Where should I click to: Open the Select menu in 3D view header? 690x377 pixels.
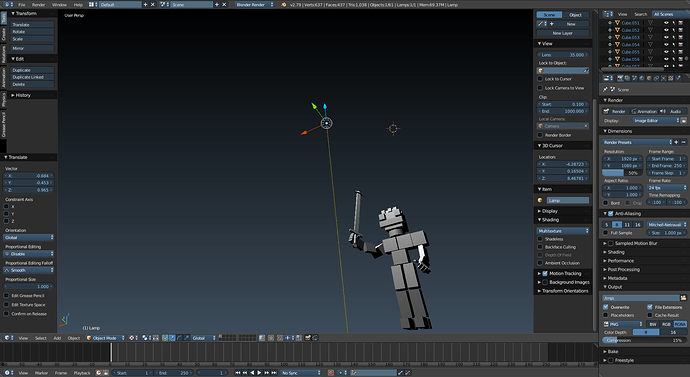pos(40,338)
